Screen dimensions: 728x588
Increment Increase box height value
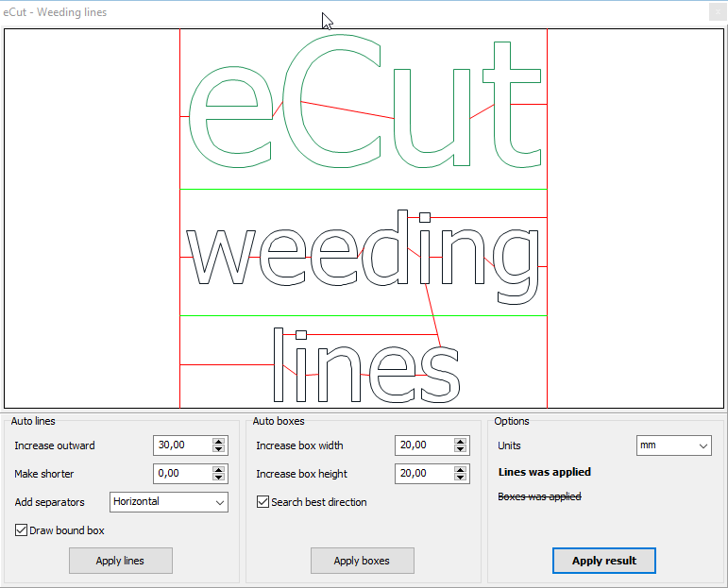[x=460, y=470]
